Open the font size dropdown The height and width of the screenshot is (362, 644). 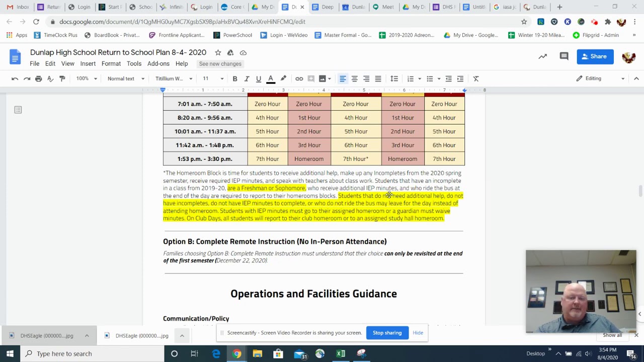213,78
